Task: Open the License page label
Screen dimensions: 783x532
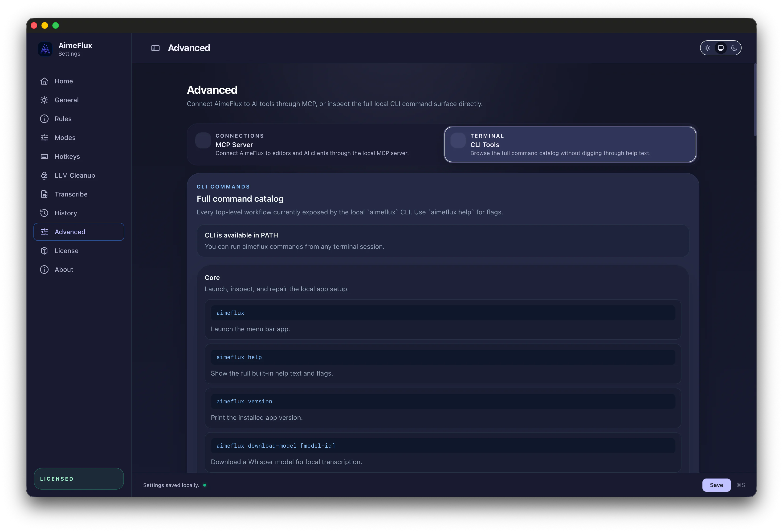Action: [67, 251]
